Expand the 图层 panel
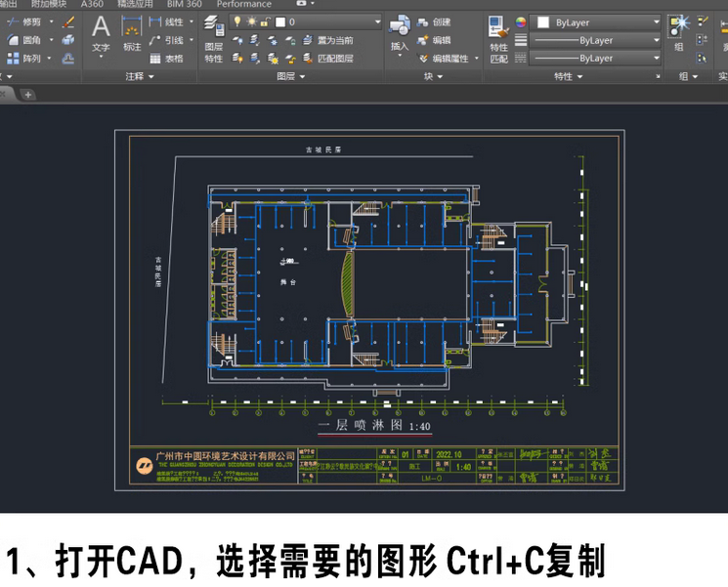 coord(290,76)
